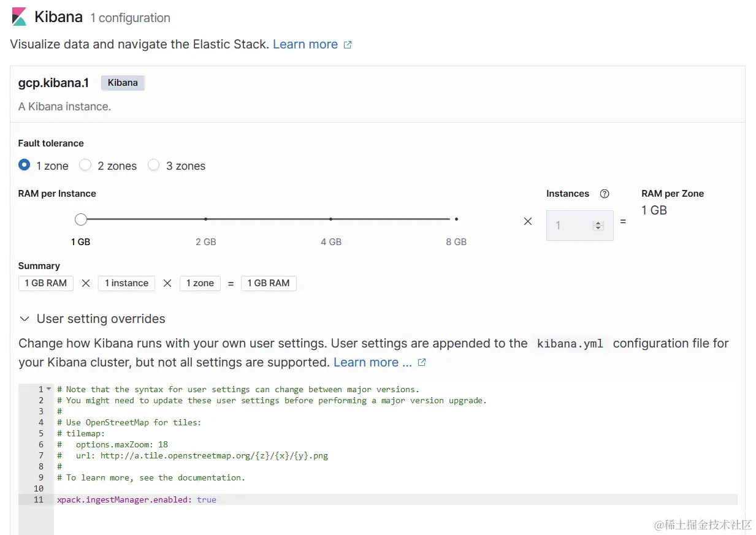Click 'RAM per Zone' 1 GB value
Screen dimensions: 756x535
[654, 210]
